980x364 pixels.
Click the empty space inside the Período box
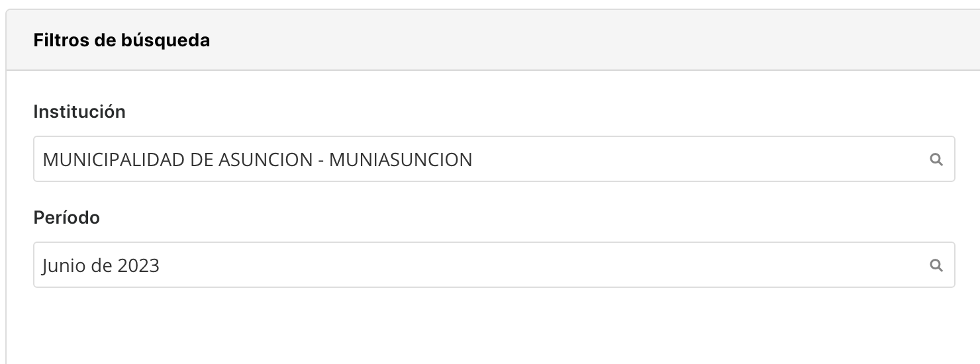click(530, 265)
